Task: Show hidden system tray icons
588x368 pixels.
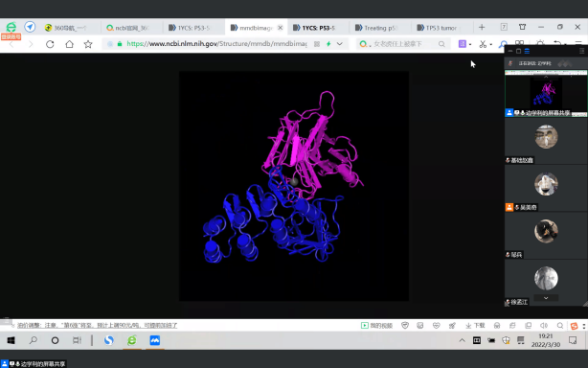Action: [x=462, y=340]
